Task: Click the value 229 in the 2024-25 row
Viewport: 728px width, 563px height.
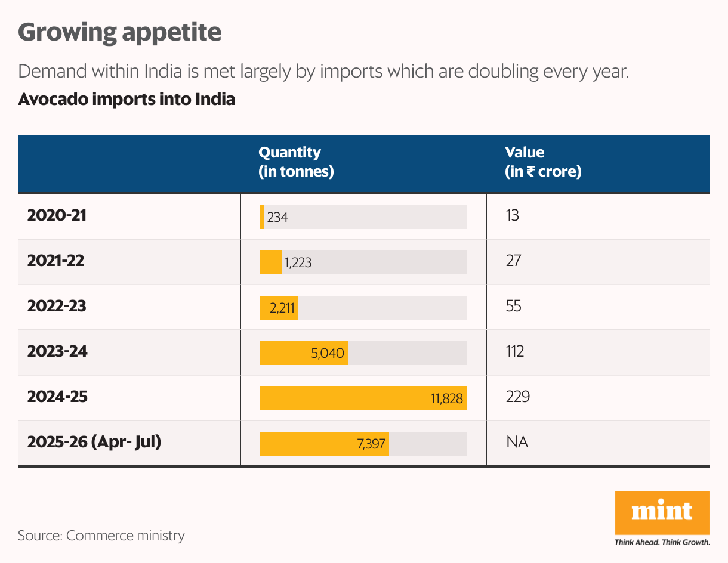Action: click(517, 397)
